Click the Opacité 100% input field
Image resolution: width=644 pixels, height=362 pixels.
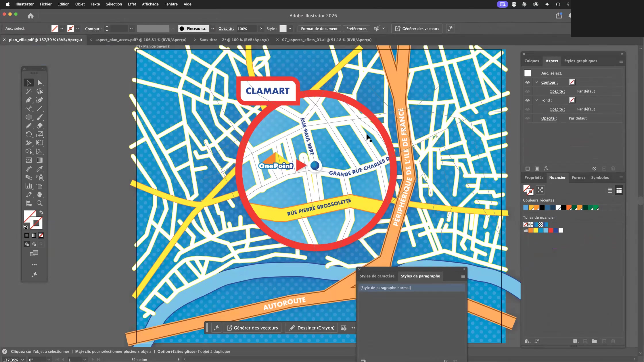coord(247,29)
